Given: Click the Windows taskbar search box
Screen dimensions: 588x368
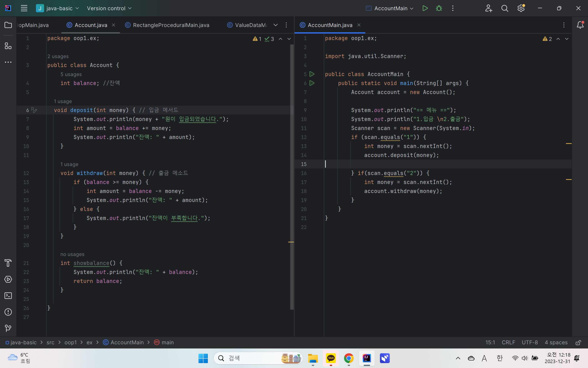Looking at the screenshot, I should (x=258, y=358).
